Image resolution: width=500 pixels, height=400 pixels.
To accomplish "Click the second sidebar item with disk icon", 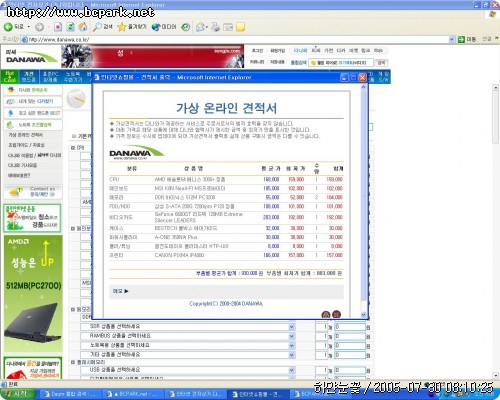I will click(x=33, y=101).
